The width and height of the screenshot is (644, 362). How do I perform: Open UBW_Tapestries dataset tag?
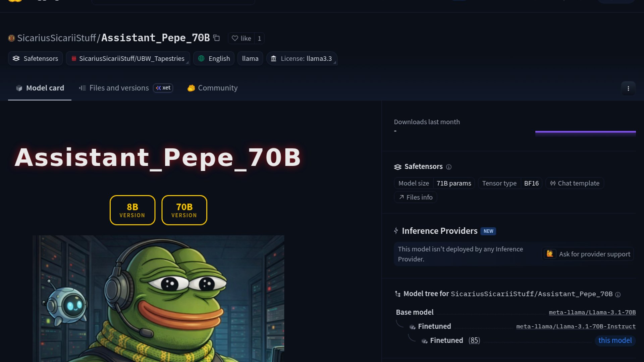point(128,58)
